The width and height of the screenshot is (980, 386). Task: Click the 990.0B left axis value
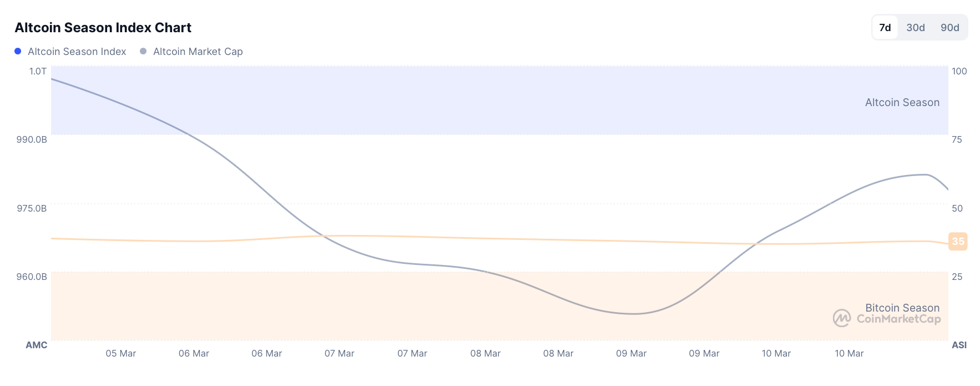32,139
